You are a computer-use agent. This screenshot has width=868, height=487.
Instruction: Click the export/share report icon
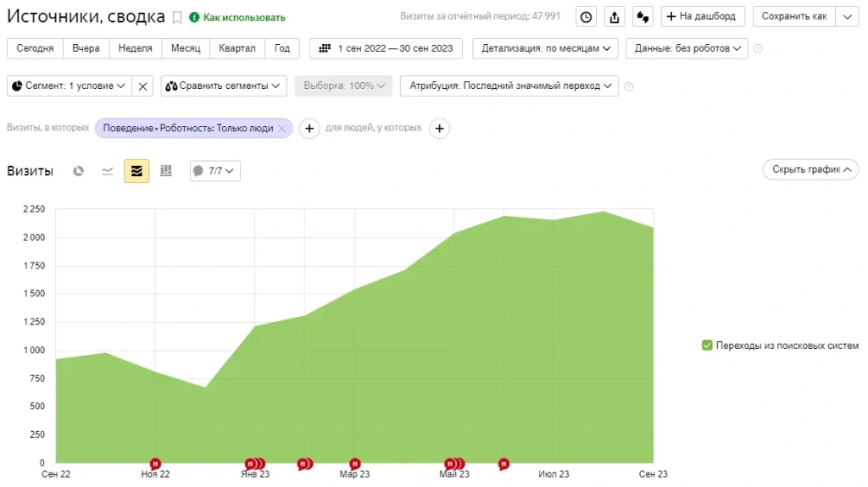(x=615, y=17)
